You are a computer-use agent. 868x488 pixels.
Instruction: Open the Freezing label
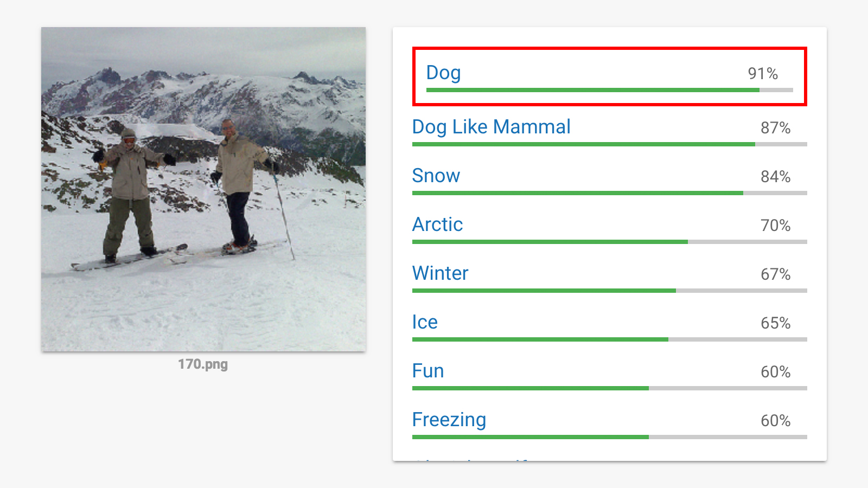[x=449, y=420]
